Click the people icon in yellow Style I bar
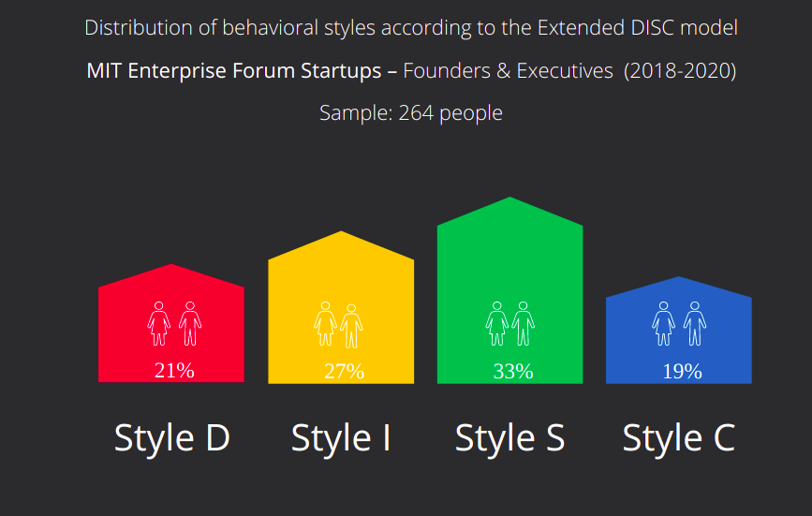 pyautogui.click(x=338, y=325)
